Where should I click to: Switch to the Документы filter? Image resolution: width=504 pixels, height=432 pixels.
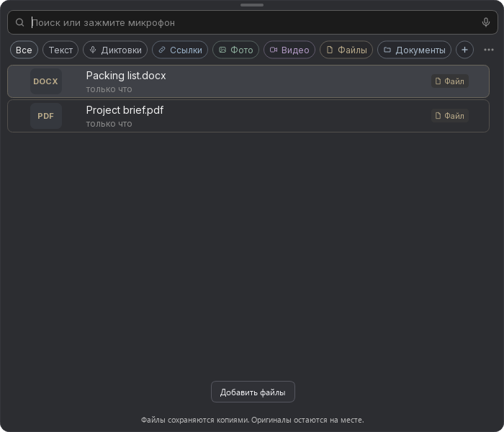(x=414, y=50)
